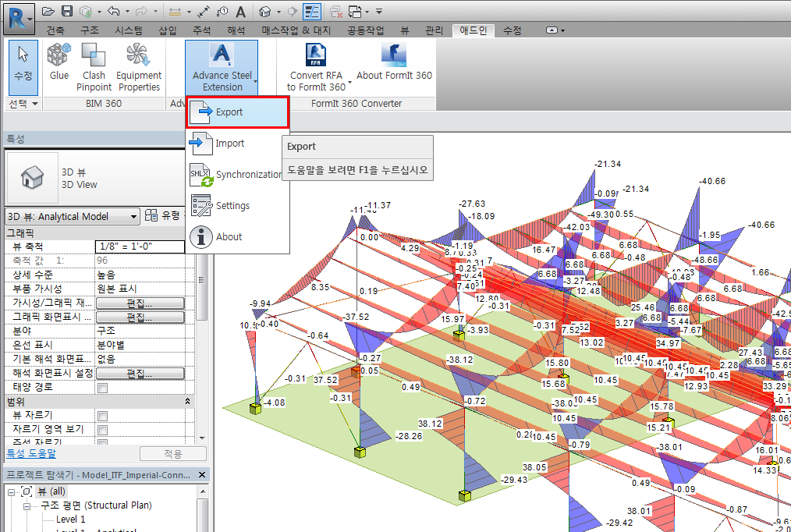Click the 3D View house thumbnail
Viewport: 791px width, 532px height.
[x=32, y=178]
